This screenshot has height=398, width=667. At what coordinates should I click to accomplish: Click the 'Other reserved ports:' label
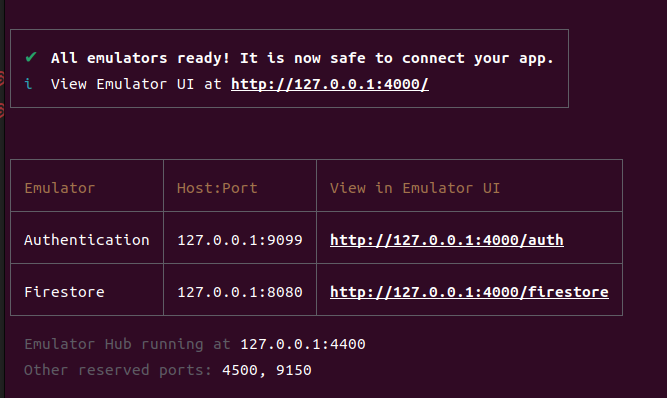click(118, 370)
